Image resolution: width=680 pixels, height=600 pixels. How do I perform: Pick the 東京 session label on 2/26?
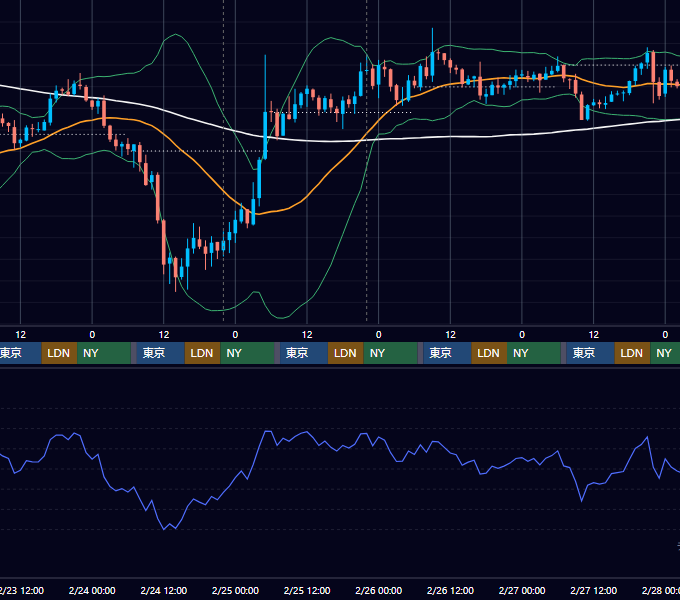pyautogui.click(x=447, y=353)
